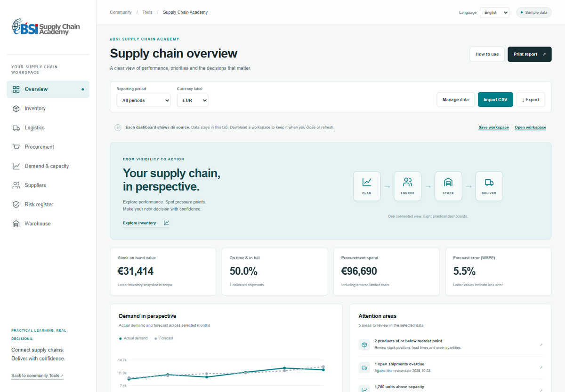Click the Community breadcrumb
565x392 pixels.
tap(121, 12)
